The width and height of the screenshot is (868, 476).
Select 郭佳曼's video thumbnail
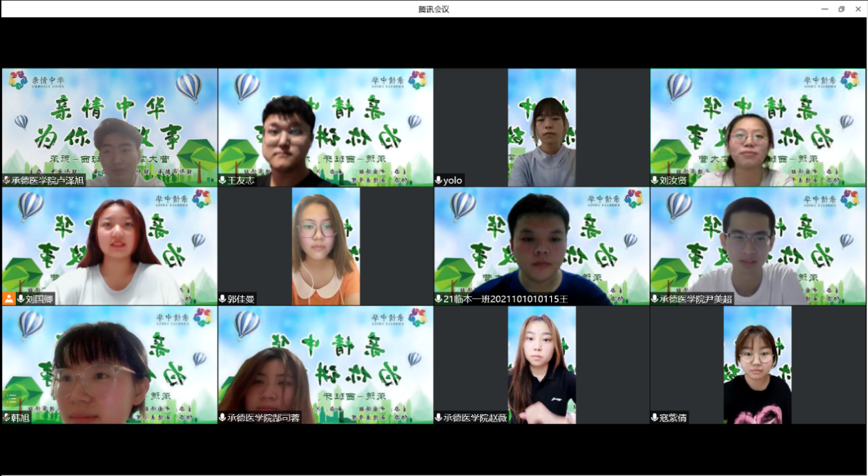[x=325, y=246]
